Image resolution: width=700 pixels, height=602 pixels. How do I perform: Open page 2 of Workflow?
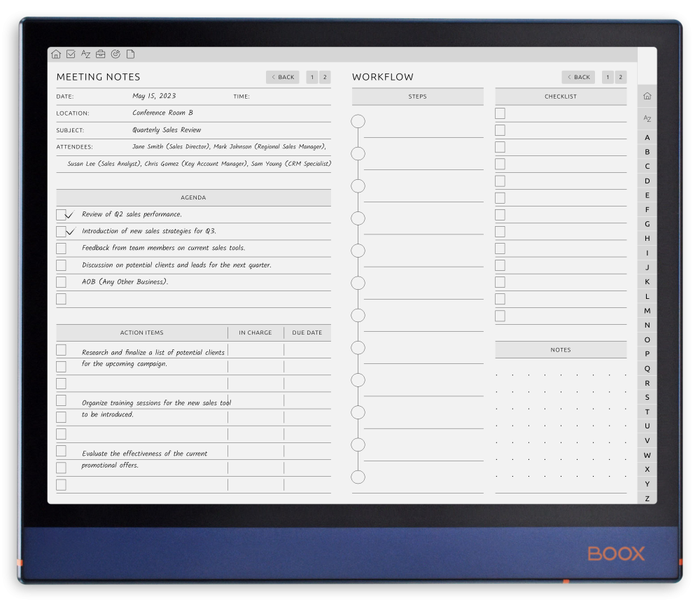(620, 77)
